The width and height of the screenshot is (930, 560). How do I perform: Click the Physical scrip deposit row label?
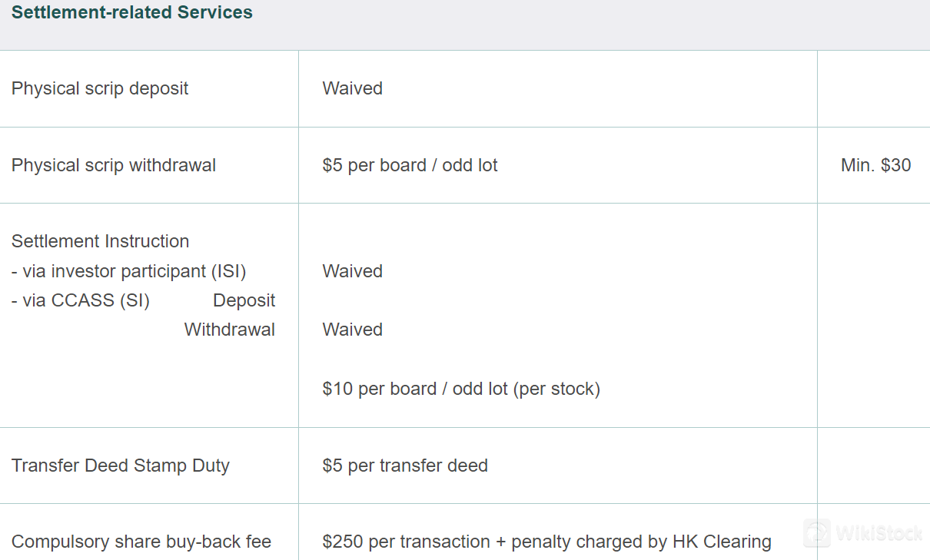[x=100, y=88]
